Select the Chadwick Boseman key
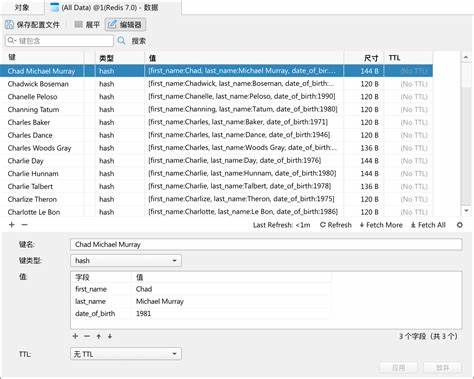The width and height of the screenshot is (474, 379). [38, 84]
